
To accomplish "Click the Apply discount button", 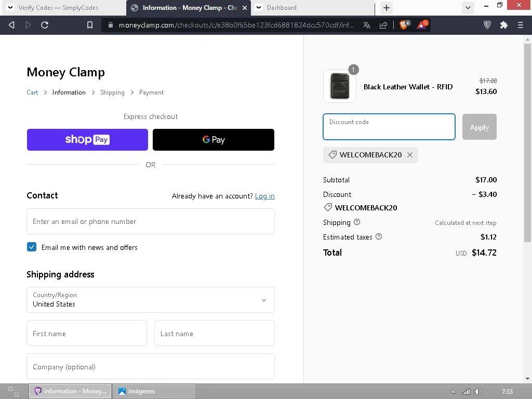I will [x=480, y=127].
